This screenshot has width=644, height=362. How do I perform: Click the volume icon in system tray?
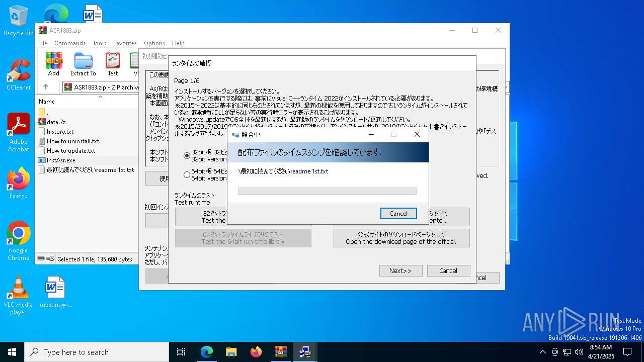(x=579, y=352)
